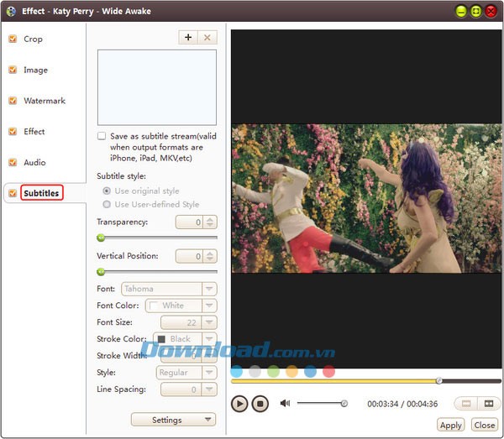Screen dimensions: 504x439
Task: Add a subtitle file with plus button
Action: click(188, 38)
